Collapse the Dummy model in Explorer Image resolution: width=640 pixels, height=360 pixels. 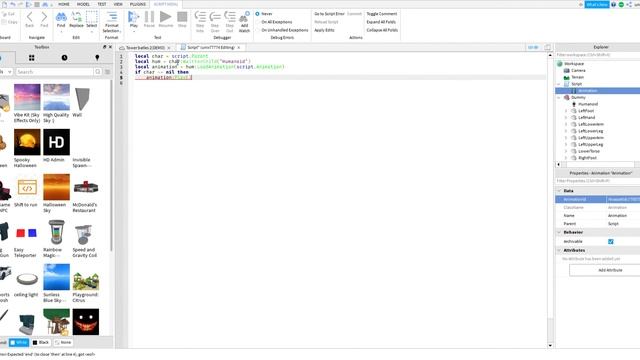tap(559, 98)
